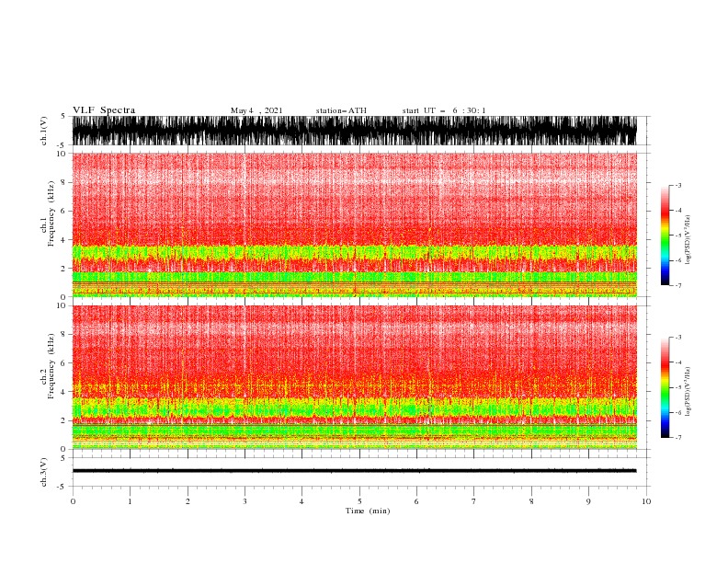This screenshot has width=728, height=563.
Task: Click the "Time (min)" x-axis label
Action: [368, 511]
